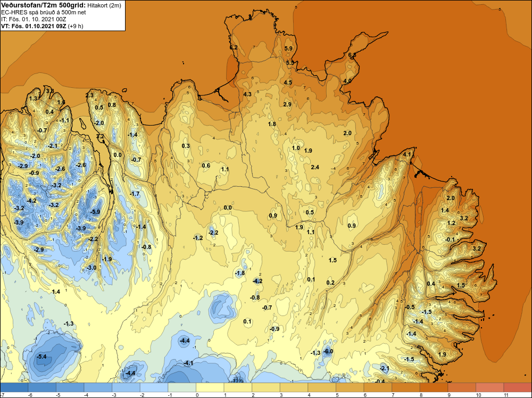Click the -3.0 temperature value on the map

[92, 268]
